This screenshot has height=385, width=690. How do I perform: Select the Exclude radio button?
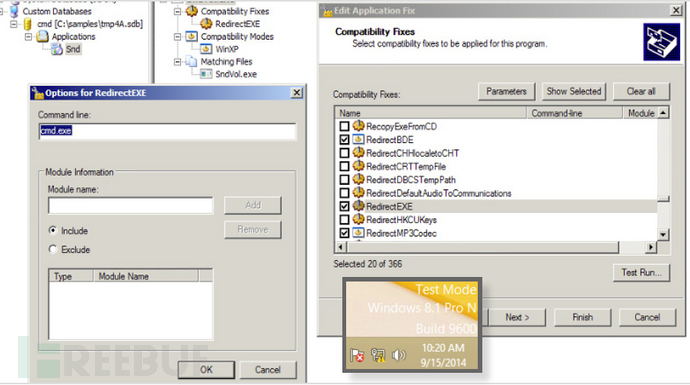tap(53, 249)
